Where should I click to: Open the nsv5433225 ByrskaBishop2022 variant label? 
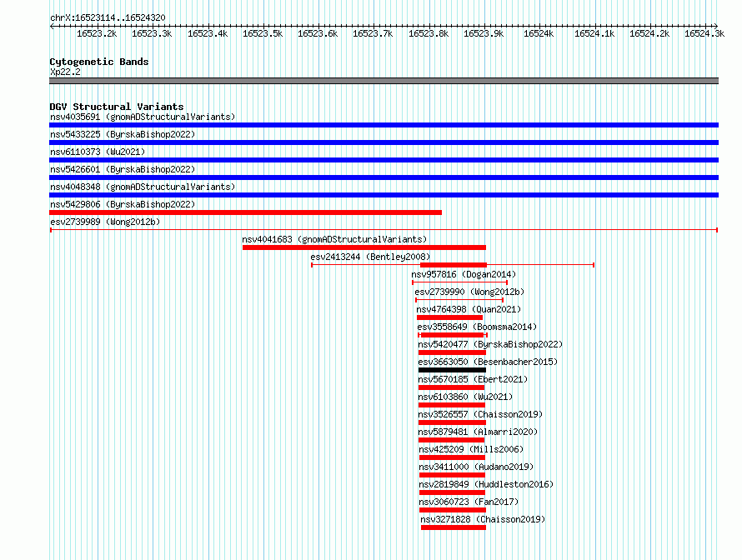[123, 134]
